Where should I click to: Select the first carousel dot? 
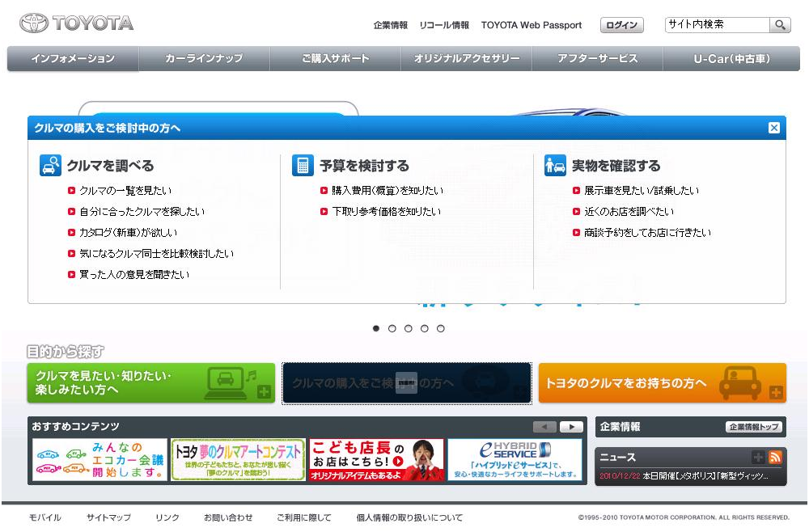click(376, 328)
